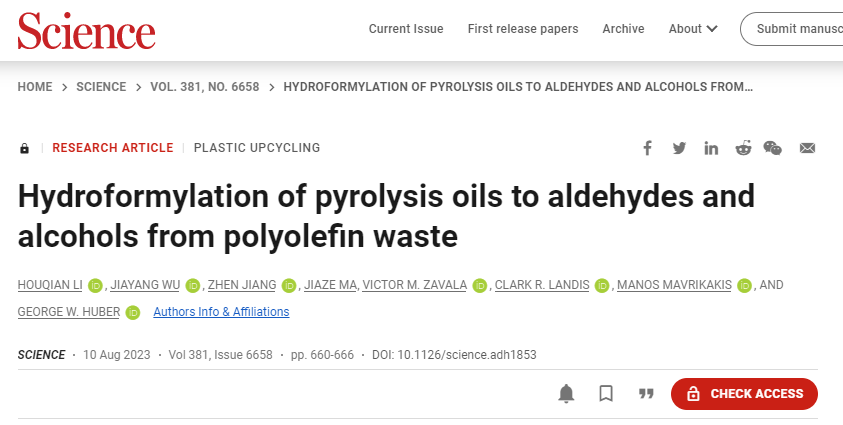Viewport: 843px width, 425px height.
Task: Open Current Issue menu item
Action: (406, 29)
